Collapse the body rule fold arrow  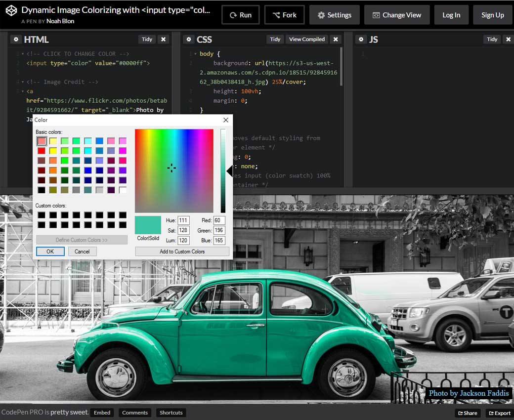tap(195, 54)
